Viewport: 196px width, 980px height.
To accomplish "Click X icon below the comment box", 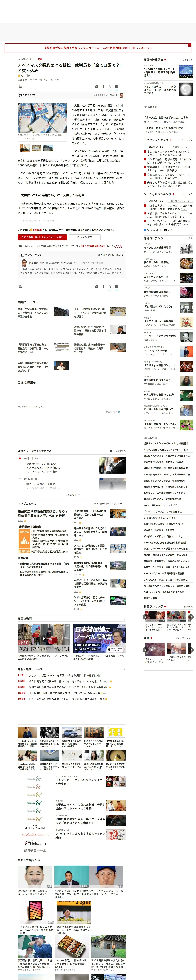I will coord(110,286).
